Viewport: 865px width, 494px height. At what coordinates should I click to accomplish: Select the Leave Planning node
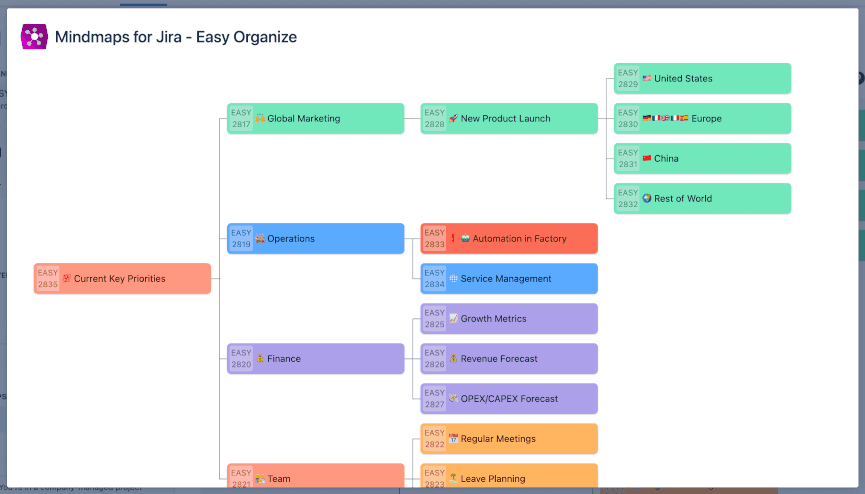point(509,476)
